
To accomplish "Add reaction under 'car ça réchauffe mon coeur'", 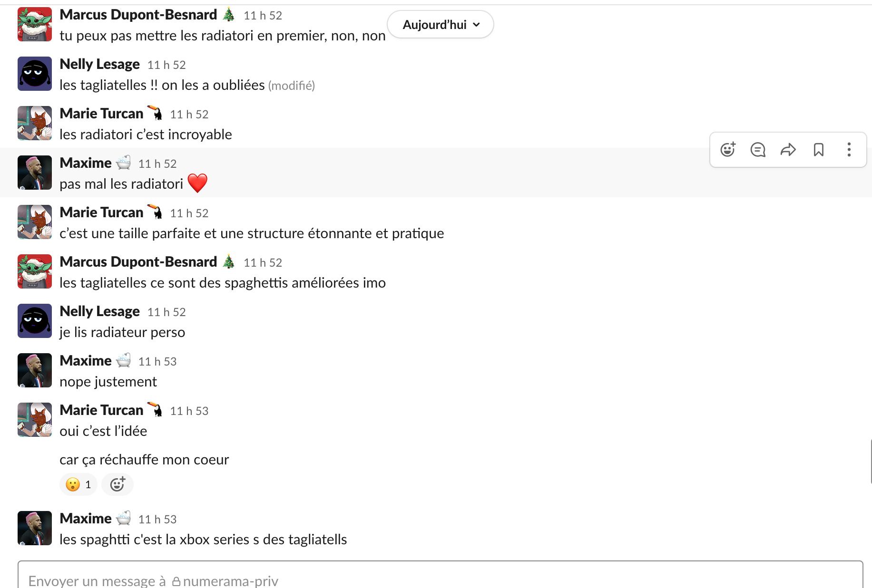I will [118, 484].
